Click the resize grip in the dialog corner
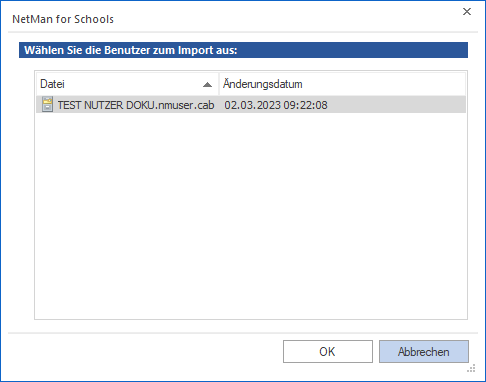The width and height of the screenshot is (486, 382). 471,368
